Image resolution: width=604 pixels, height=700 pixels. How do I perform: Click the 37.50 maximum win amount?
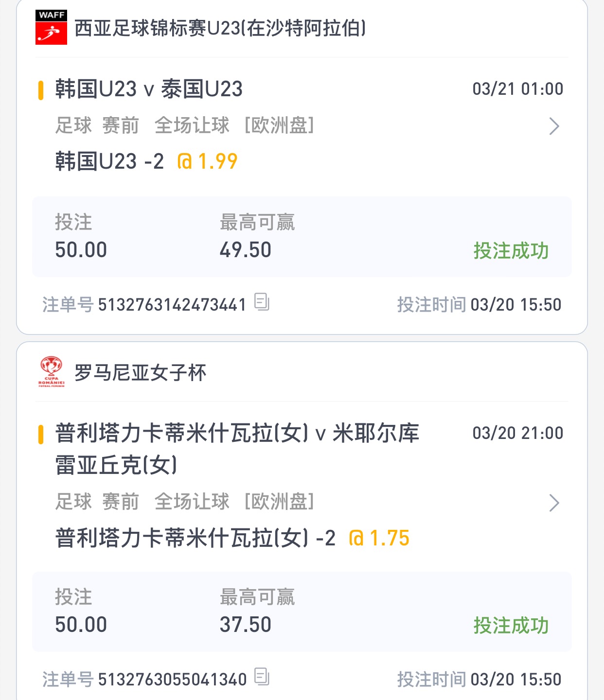(246, 625)
